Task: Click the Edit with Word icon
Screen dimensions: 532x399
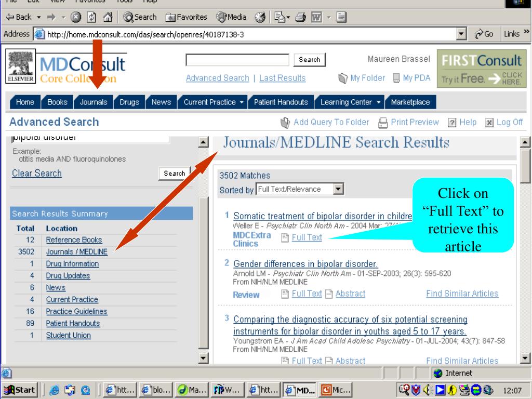Action: coord(316,17)
